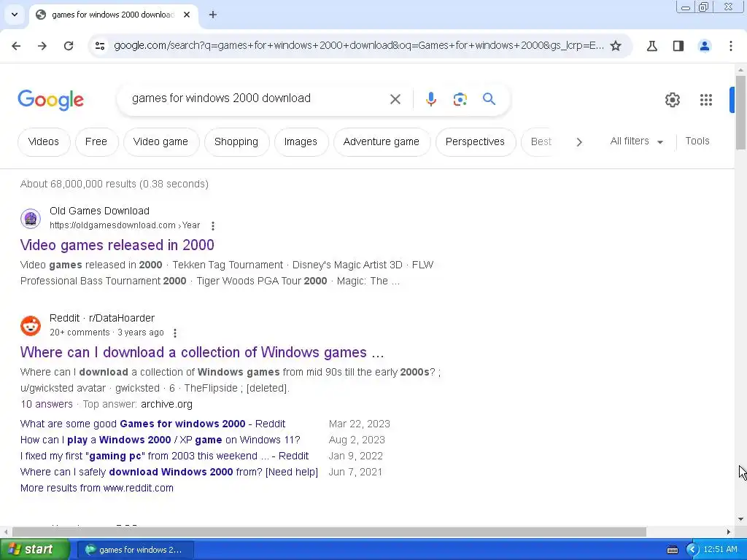The width and height of the screenshot is (747, 560).
Task: Reload the page with the refresh icon
Action: 69,46
